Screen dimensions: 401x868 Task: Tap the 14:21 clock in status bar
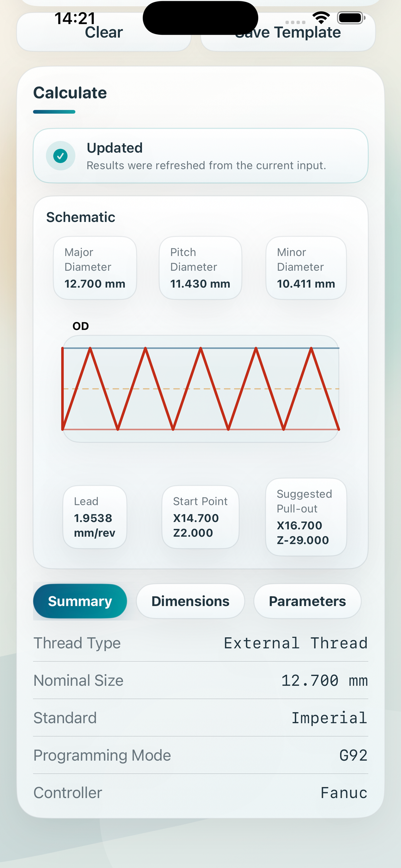(x=75, y=18)
